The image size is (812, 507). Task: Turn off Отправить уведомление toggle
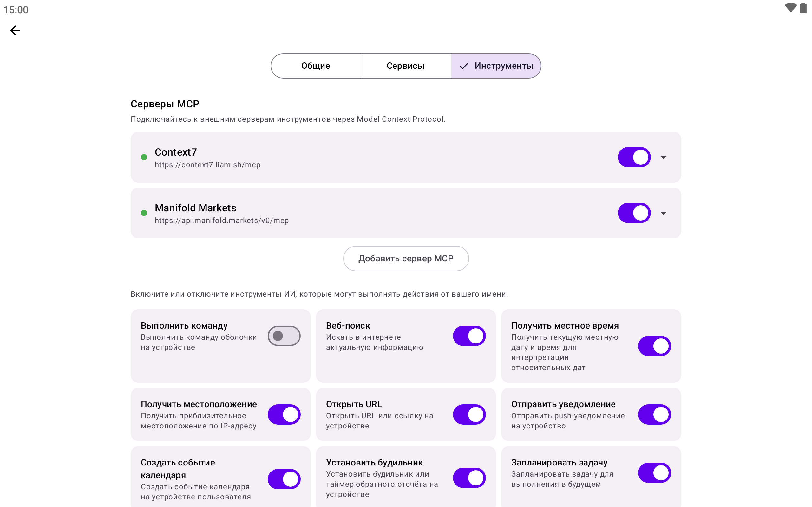pyautogui.click(x=654, y=414)
